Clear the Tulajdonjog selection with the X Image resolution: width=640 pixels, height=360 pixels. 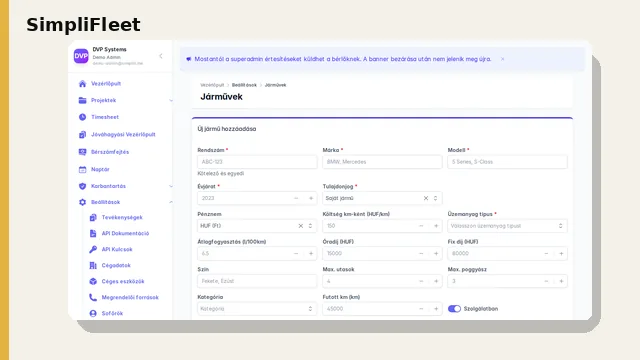(x=426, y=198)
